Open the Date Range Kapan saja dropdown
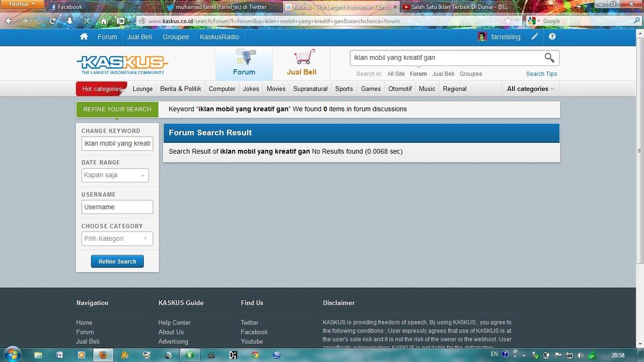 click(x=115, y=175)
